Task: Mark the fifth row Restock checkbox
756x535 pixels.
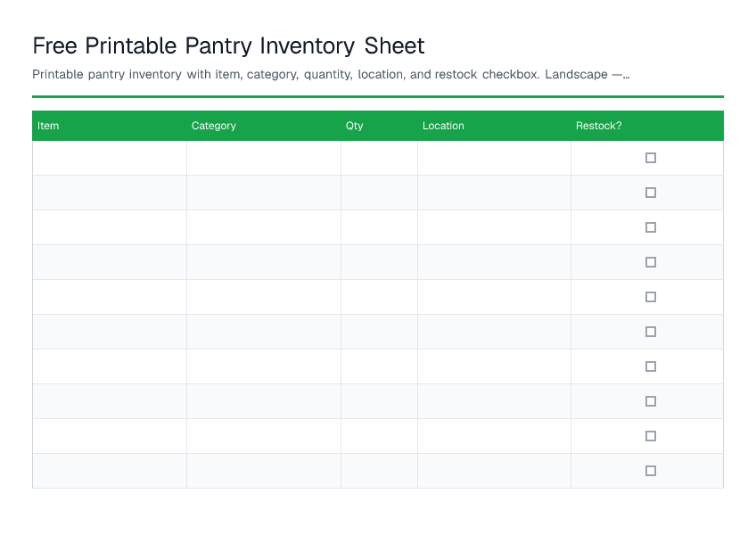Action: 651,297
